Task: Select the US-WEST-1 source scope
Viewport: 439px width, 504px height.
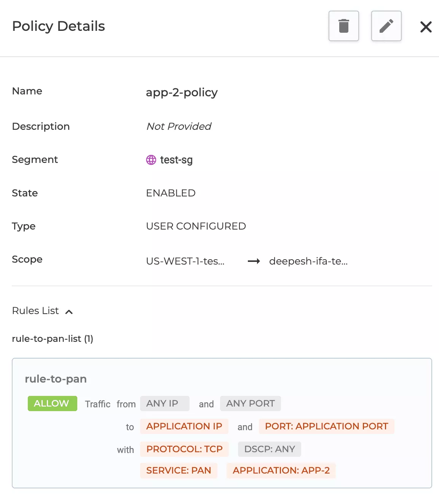Action: click(185, 261)
